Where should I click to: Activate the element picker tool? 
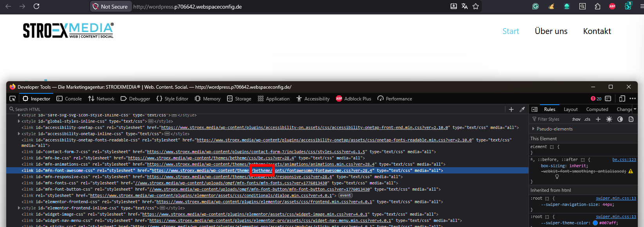pos(13,99)
